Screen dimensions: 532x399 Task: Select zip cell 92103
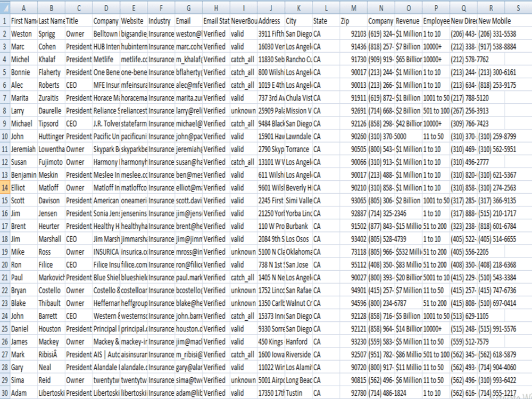[x=354, y=34]
